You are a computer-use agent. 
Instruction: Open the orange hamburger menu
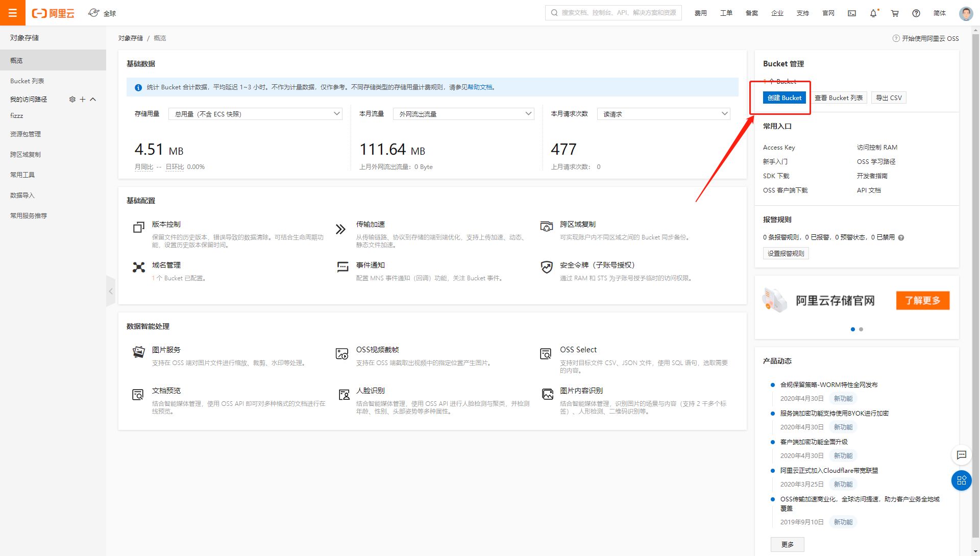pyautogui.click(x=13, y=13)
